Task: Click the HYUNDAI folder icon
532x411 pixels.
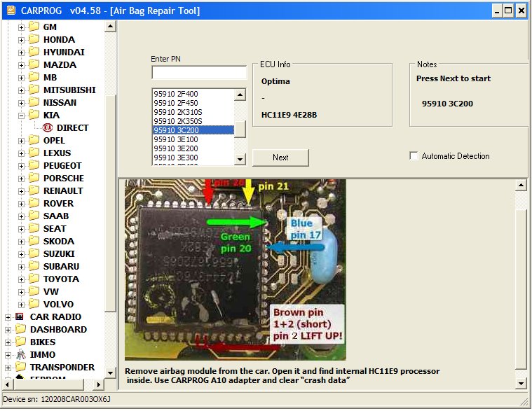Action: click(x=34, y=52)
